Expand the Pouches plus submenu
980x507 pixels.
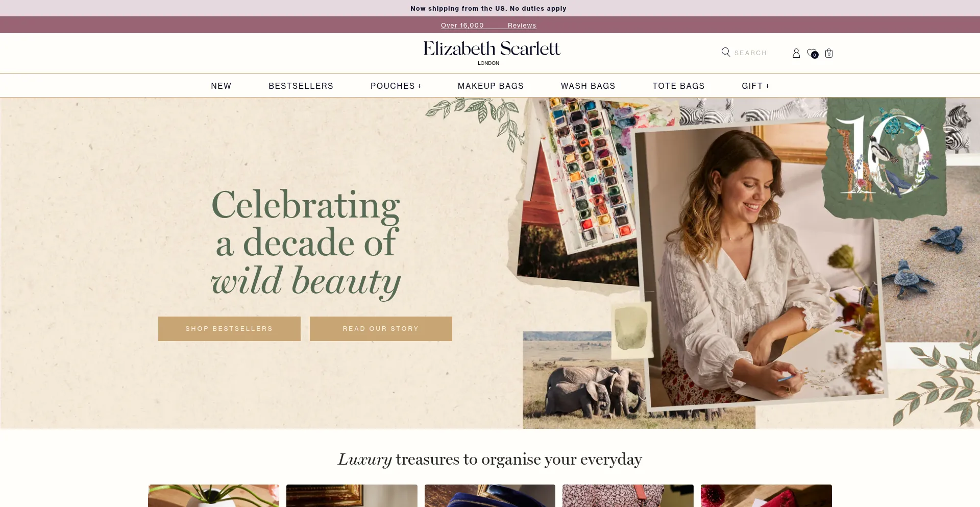point(396,86)
